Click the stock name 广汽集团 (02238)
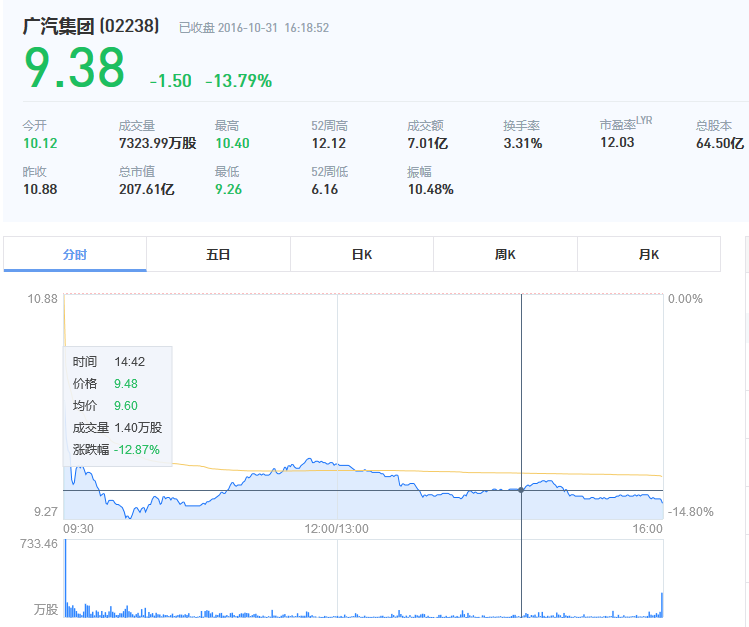The height and width of the screenshot is (627, 749). [91, 26]
